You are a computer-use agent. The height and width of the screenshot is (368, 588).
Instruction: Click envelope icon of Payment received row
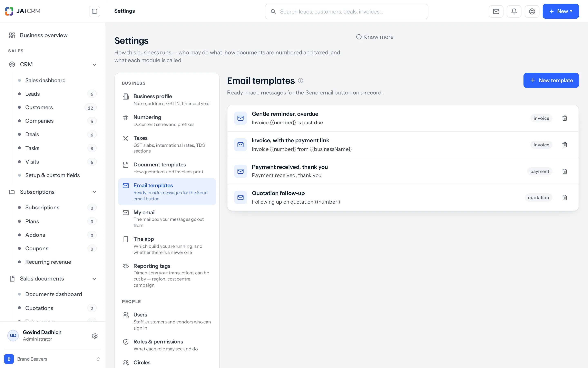241,171
